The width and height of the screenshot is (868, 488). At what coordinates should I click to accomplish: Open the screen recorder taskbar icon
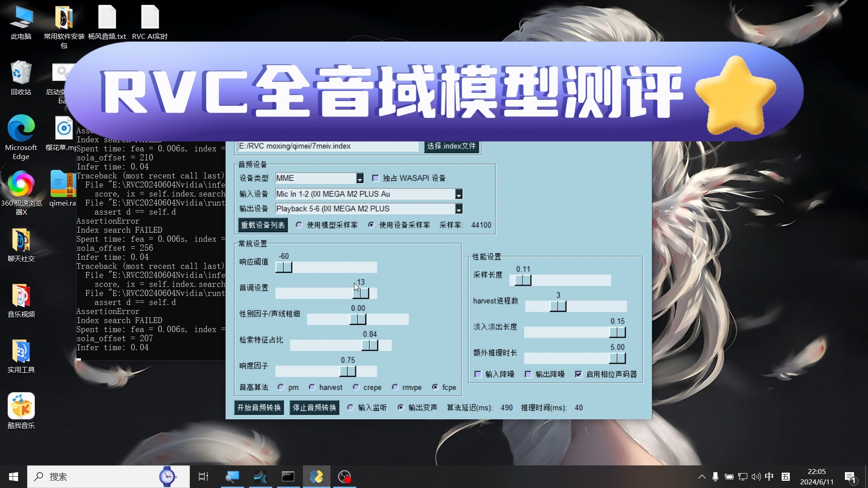344,477
